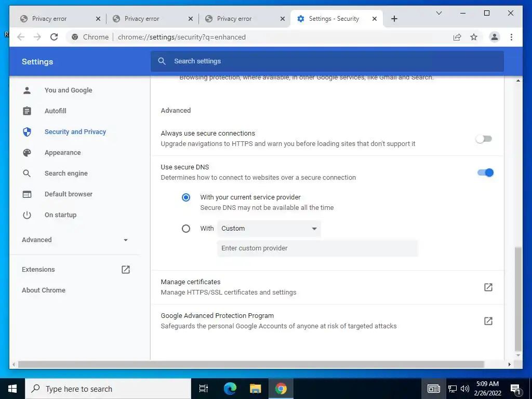The width and height of the screenshot is (532, 399).
Task: Click the Chrome site info icon in address bar
Action: [75, 37]
